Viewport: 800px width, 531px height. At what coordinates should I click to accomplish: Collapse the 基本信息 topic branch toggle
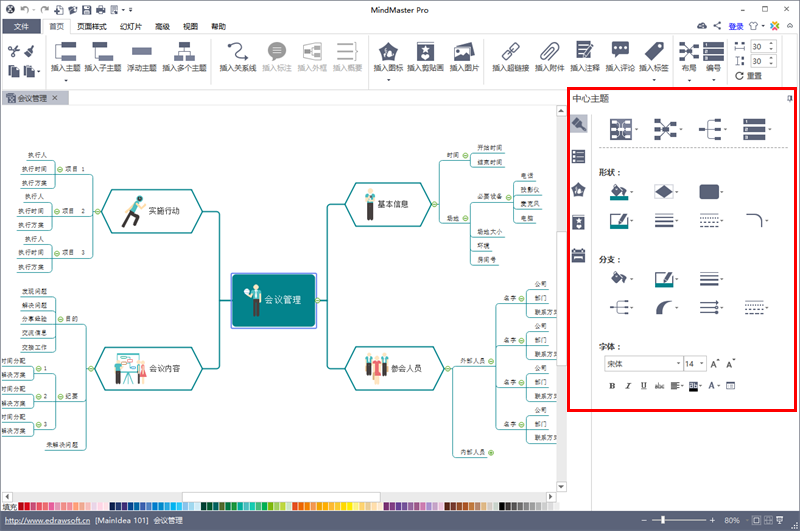[434, 204]
